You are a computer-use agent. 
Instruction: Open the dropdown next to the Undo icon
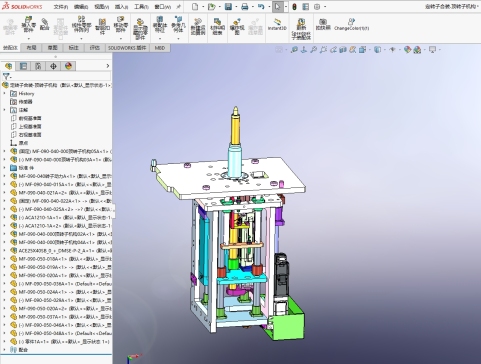point(269,7)
